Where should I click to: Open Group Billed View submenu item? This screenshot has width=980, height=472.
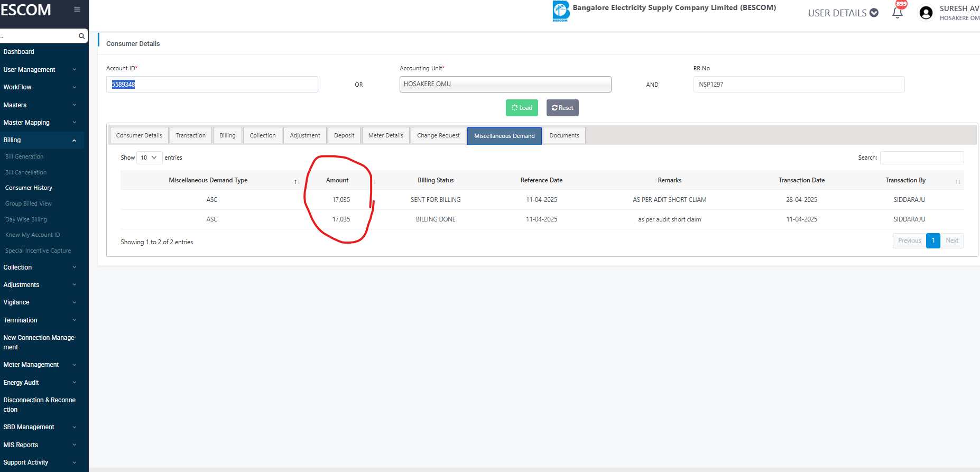(x=29, y=203)
